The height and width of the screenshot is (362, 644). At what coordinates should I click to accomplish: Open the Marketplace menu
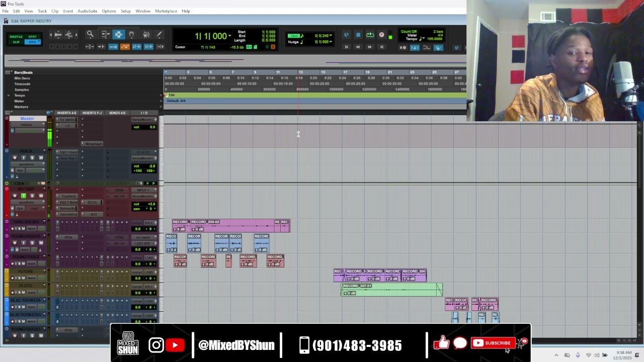(166, 11)
